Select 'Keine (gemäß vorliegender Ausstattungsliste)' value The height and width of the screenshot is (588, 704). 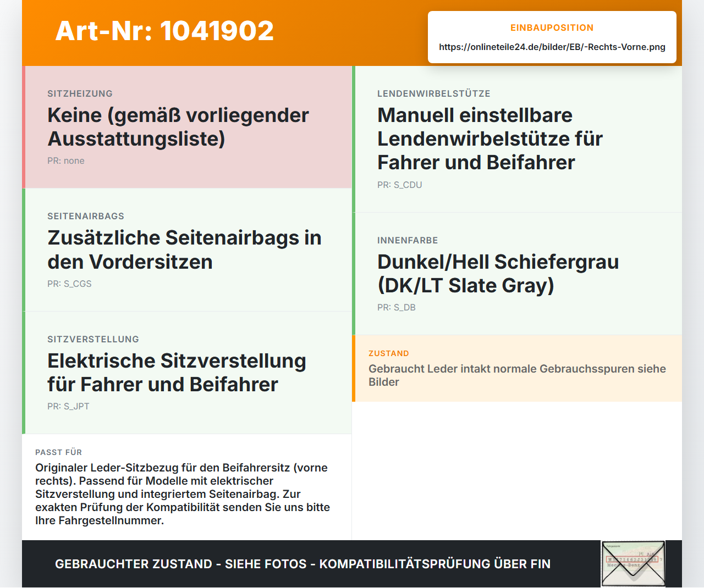coord(178,127)
